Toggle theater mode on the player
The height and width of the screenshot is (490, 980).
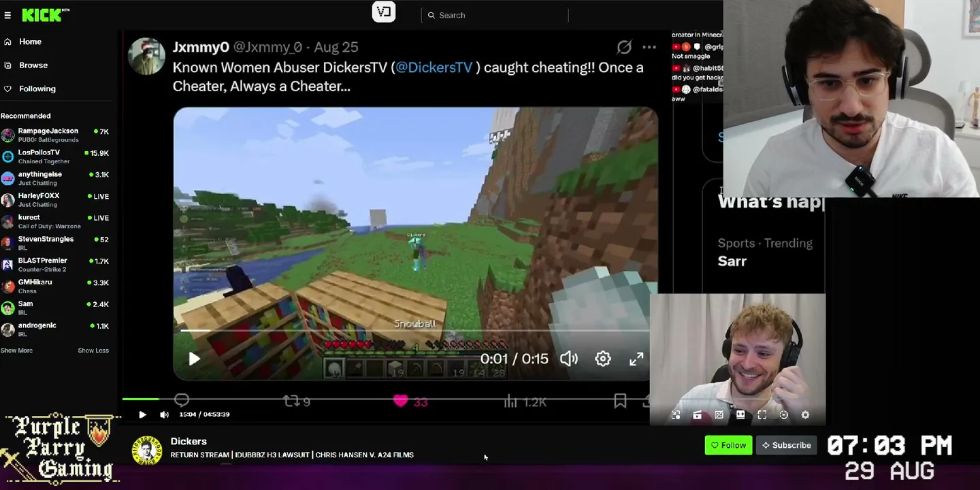740,414
